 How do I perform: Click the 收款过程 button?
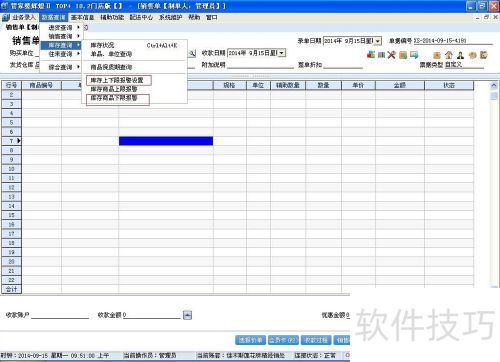[x=316, y=340]
